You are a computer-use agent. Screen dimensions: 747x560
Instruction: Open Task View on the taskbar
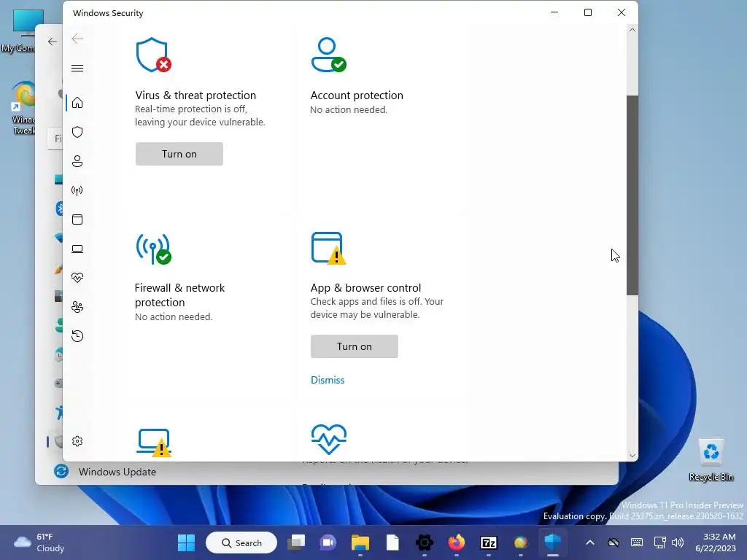click(296, 542)
